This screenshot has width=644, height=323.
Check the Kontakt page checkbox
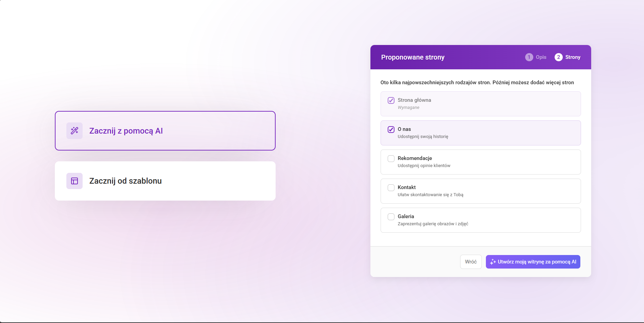click(x=391, y=188)
